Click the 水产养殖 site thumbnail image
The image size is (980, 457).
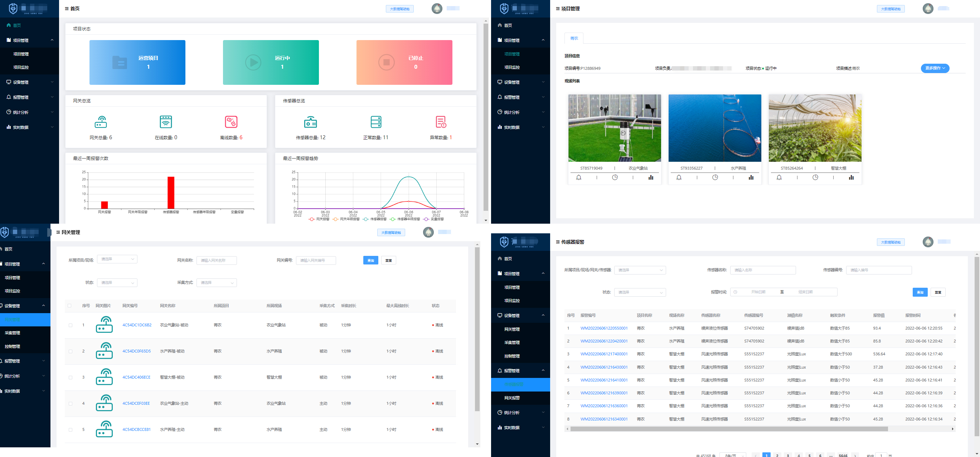pyautogui.click(x=714, y=128)
